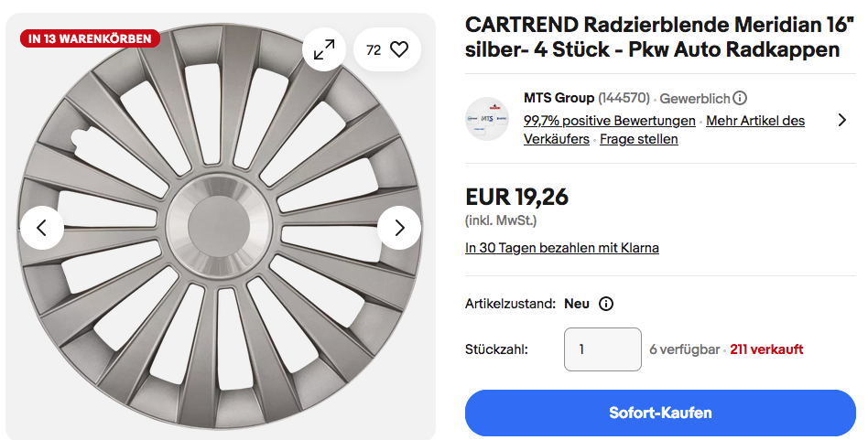Screen dimensions: 868x440
Task: Open the MTS Group seller profile
Action: (559, 98)
